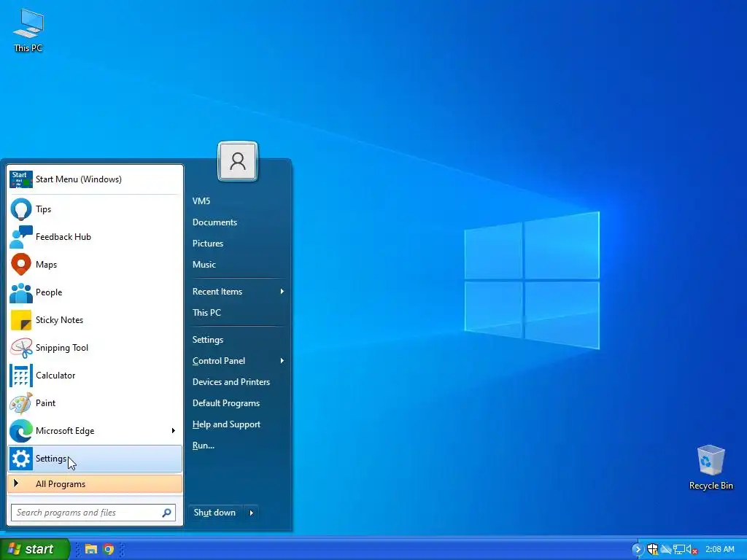Open Settings in the right pane

pos(239,340)
